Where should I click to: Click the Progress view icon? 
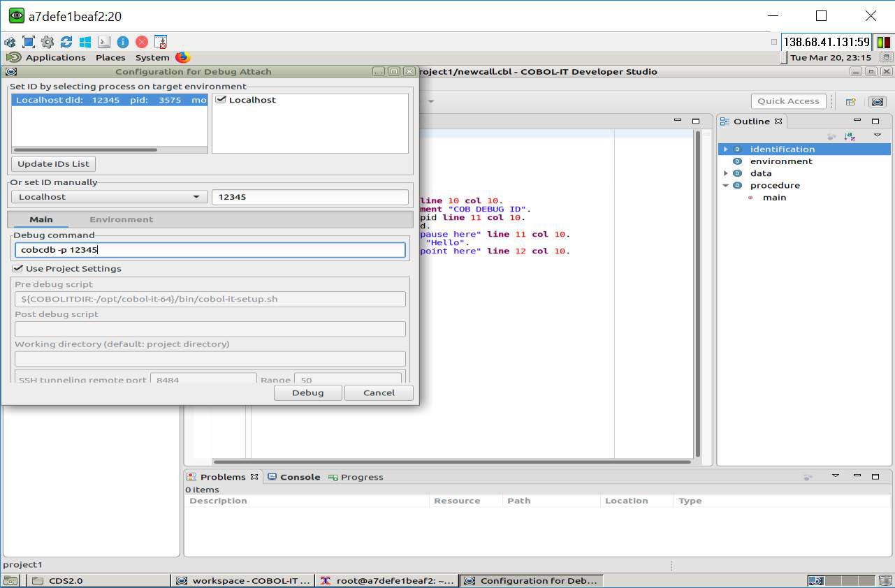click(333, 477)
